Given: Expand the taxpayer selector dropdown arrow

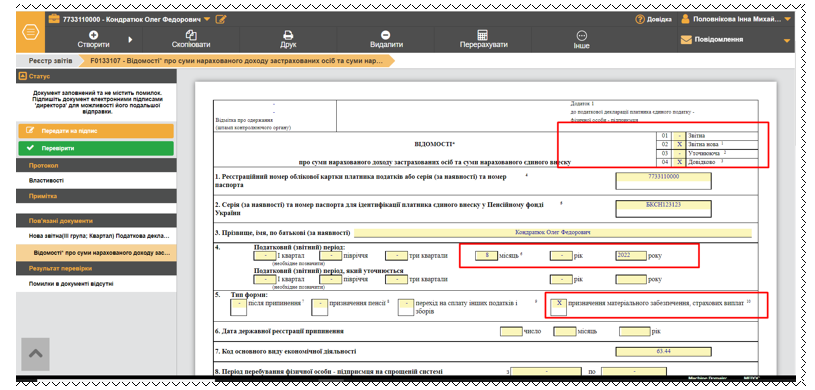Looking at the screenshot, I should pos(206,19).
